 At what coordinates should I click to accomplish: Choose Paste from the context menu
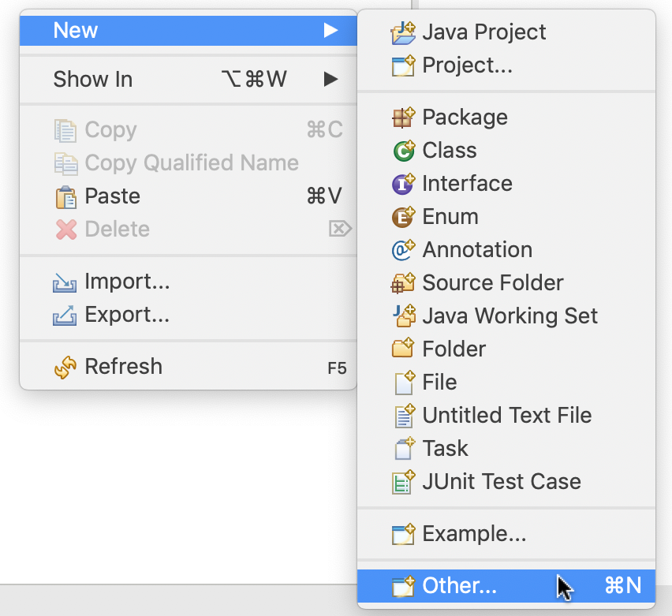tap(112, 196)
